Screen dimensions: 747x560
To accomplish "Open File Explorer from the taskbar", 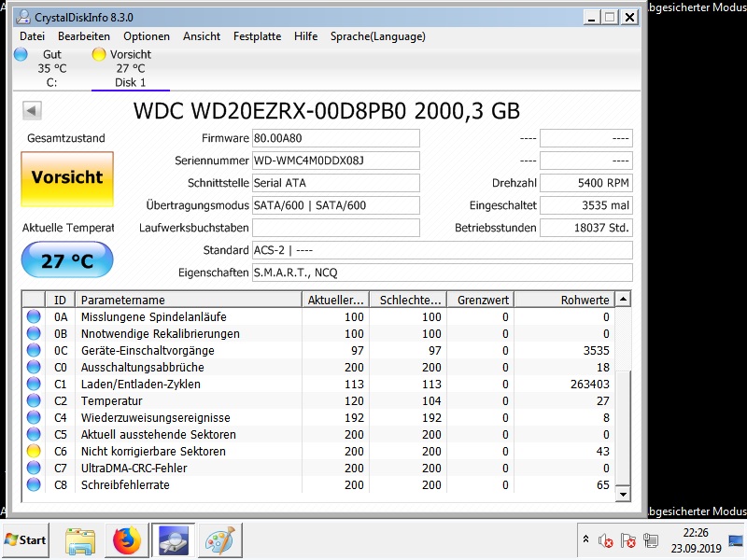I will (80, 541).
